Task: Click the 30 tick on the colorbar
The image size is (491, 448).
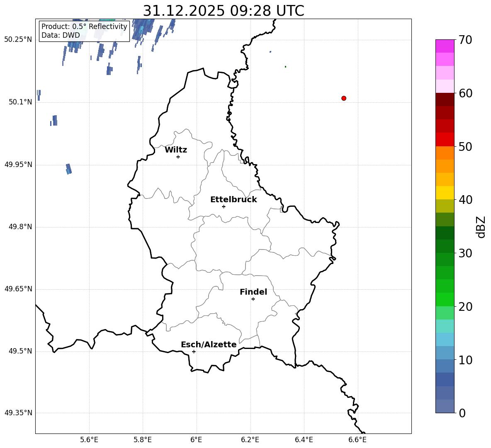Action: [465, 253]
